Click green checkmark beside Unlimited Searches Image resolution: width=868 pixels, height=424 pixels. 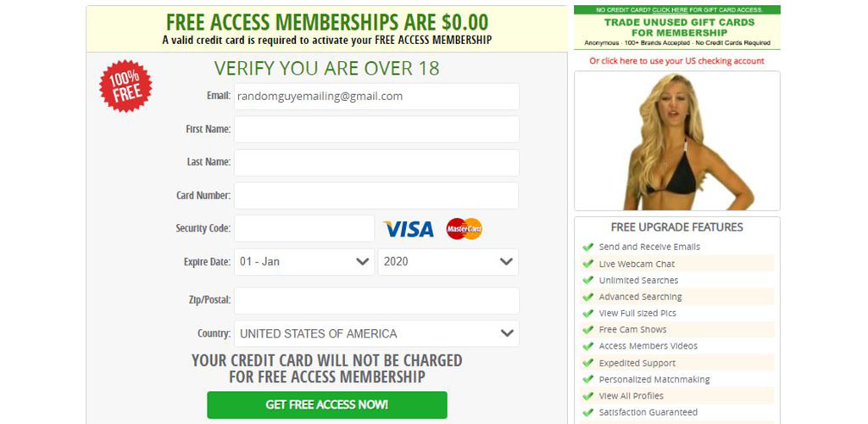click(x=587, y=281)
